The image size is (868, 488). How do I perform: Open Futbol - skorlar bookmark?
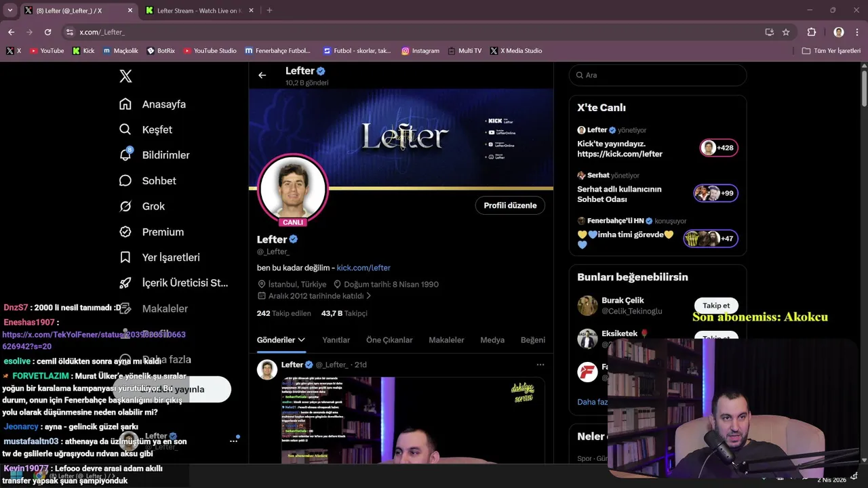pos(357,51)
